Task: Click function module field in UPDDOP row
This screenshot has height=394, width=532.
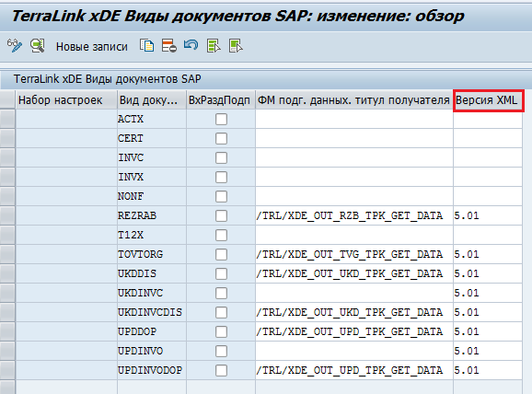Action: (354, 332)
